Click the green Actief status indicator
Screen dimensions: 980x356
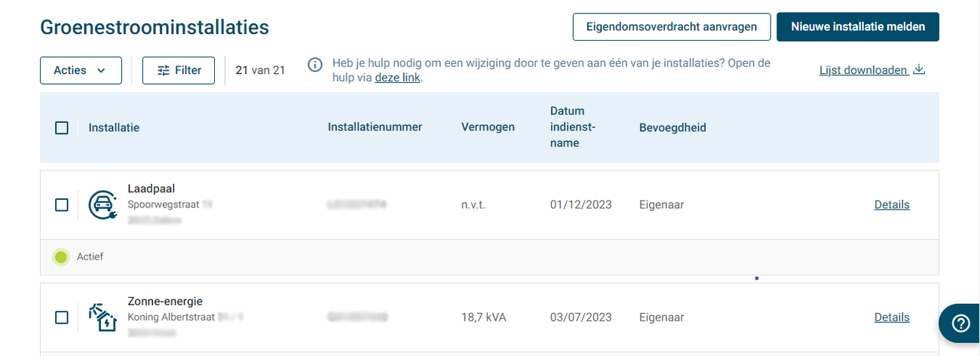click(x=61, y=257)
